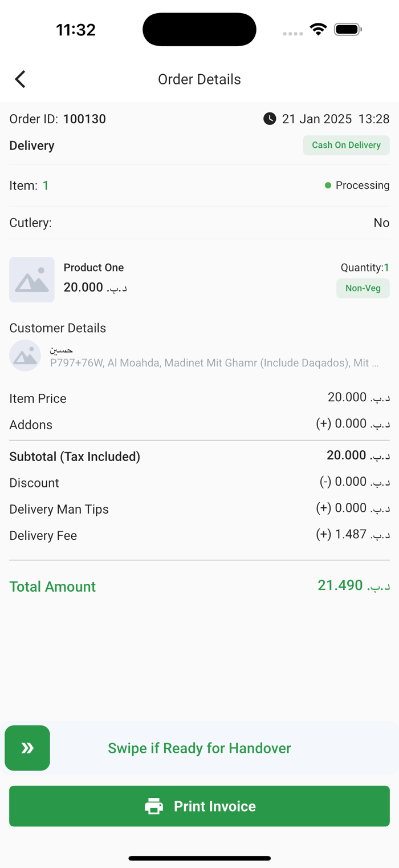Tap the battery indicator in status bar

click(348, 29)
